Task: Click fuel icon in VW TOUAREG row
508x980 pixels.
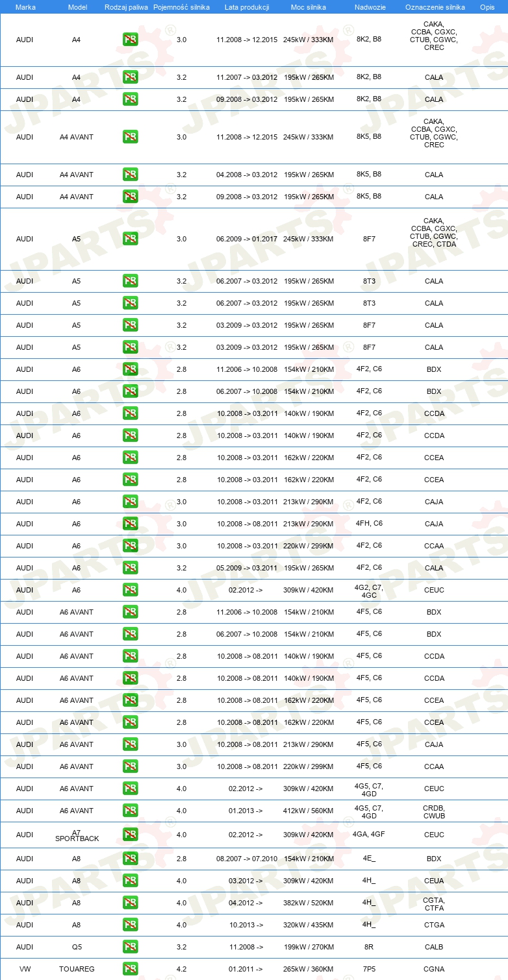Action: (131, 969)
